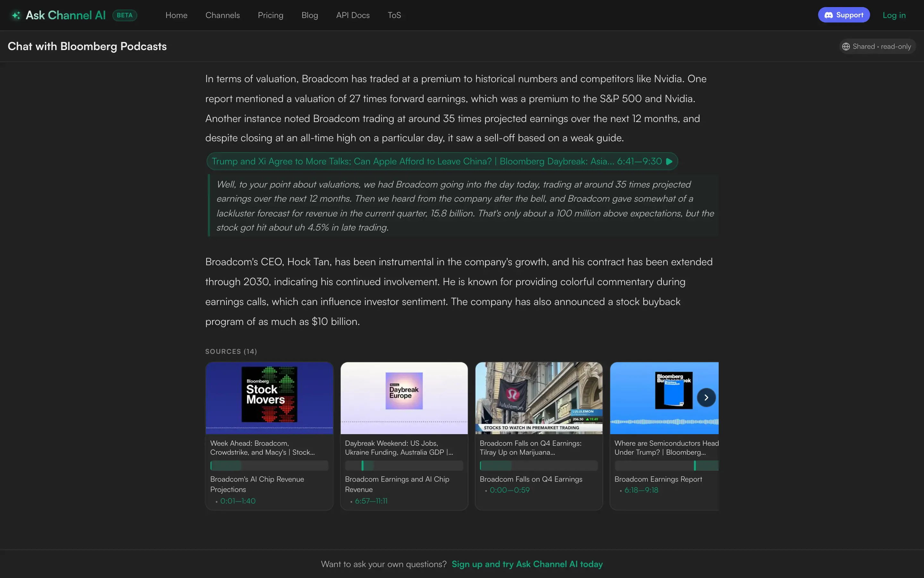Screen dimensions: 924x578
Task: Click Broadcom's AI Chip Revenue Projections segment
Action: (x=257, y=484)
